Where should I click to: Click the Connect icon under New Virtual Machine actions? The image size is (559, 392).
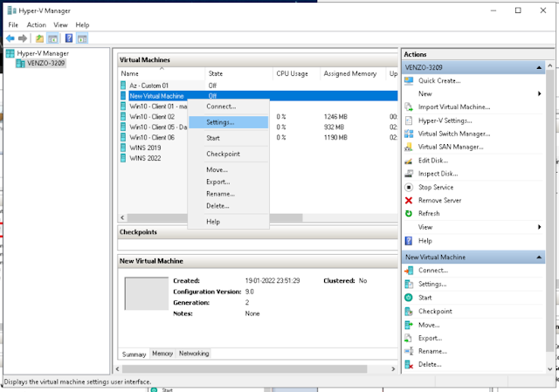point(409,271)
